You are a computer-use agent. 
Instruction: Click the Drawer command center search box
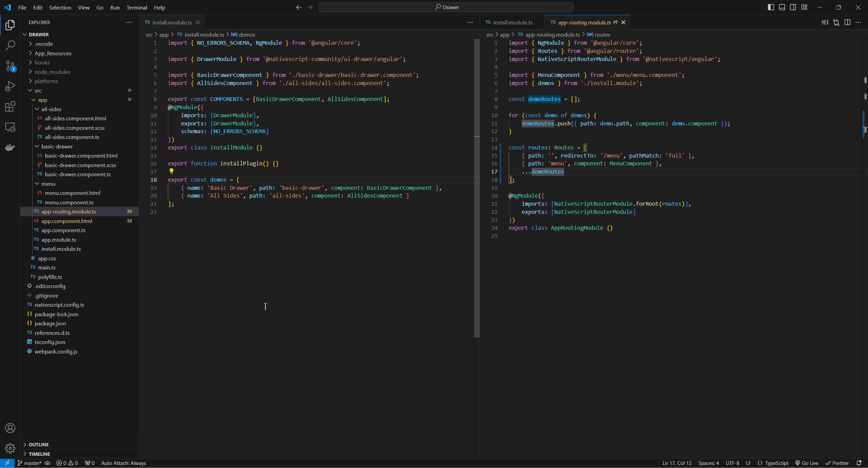click(446, 7)
